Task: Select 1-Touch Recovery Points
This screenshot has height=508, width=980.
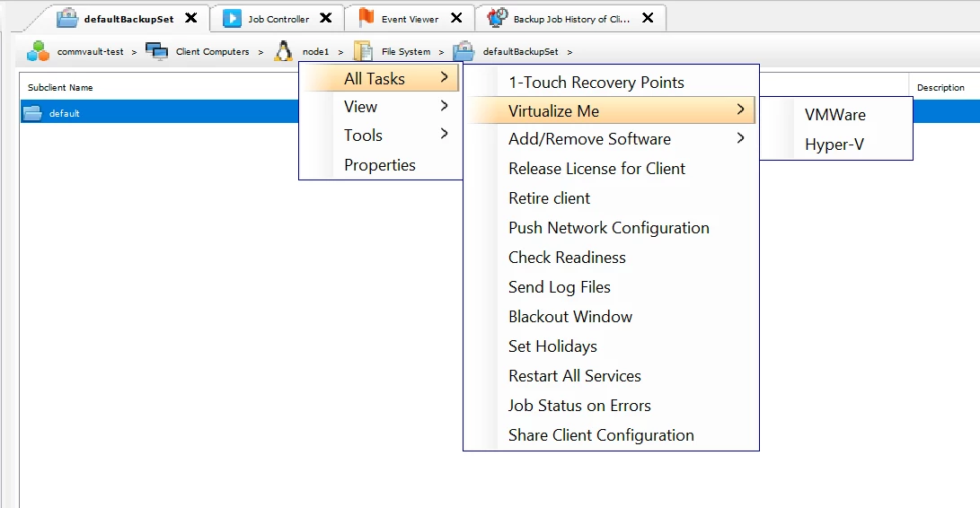Action: [611, 82]
